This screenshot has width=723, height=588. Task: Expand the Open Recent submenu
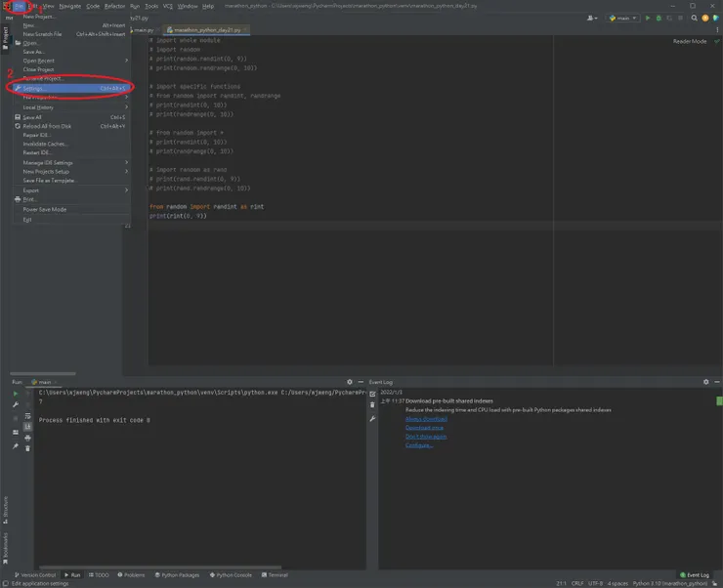click(x=39, y=61)
